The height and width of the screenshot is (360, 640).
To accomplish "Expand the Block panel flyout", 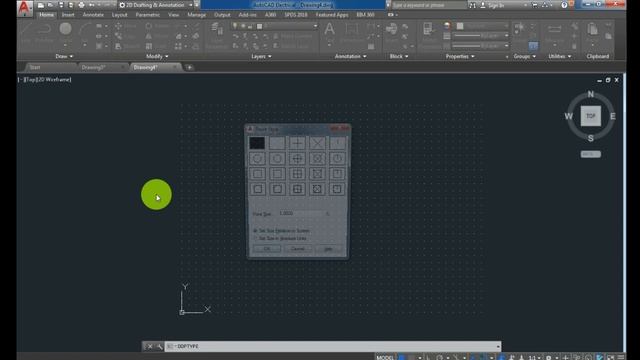I will pyautogui.click(x=399, y=56).
